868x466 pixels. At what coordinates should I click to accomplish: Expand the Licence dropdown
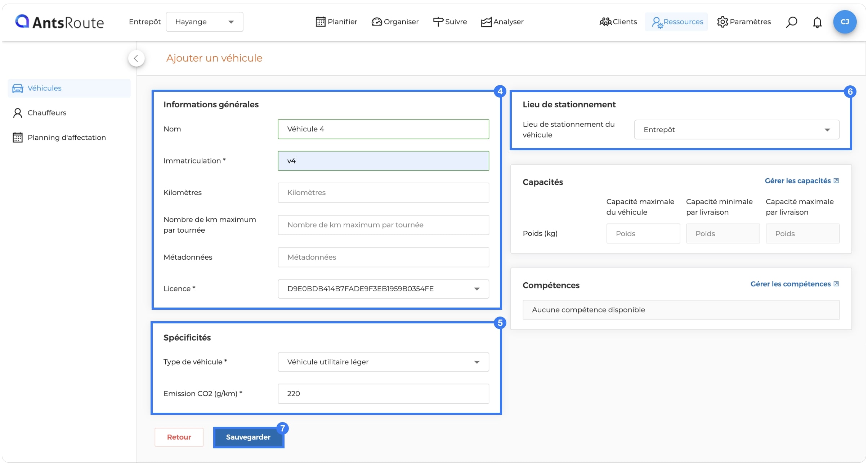coord(383,289)
